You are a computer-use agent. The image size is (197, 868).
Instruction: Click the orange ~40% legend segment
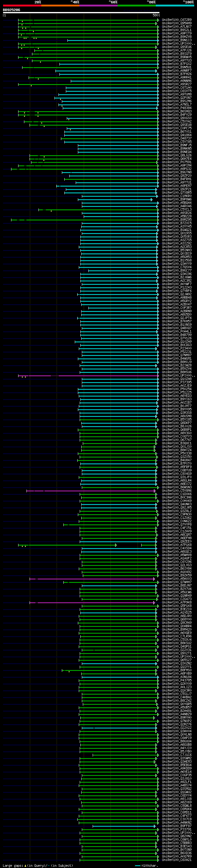click(x=60, y=6)
